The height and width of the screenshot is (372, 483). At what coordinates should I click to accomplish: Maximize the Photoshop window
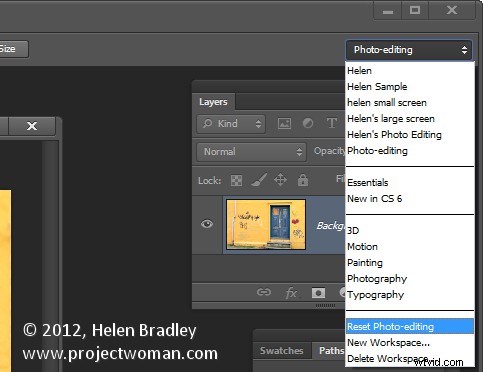click(x=415, y=10)
